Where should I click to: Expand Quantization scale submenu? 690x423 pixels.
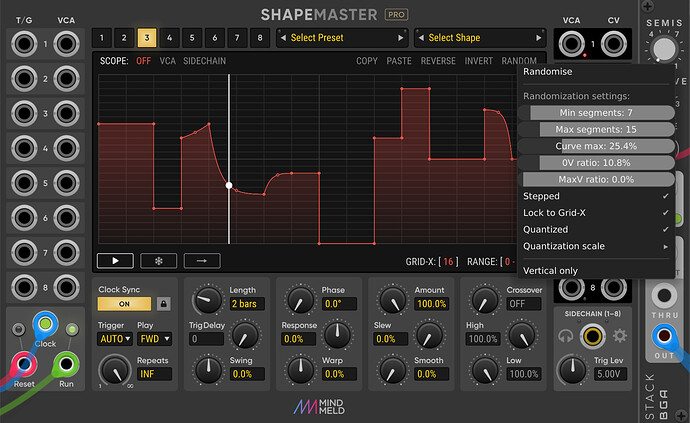(596, 246)
